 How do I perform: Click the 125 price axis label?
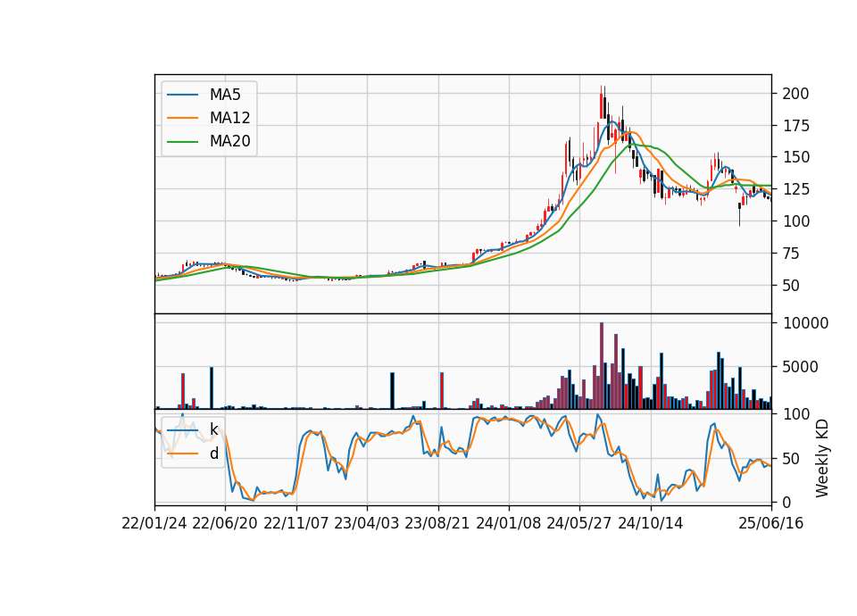point(795,189)
